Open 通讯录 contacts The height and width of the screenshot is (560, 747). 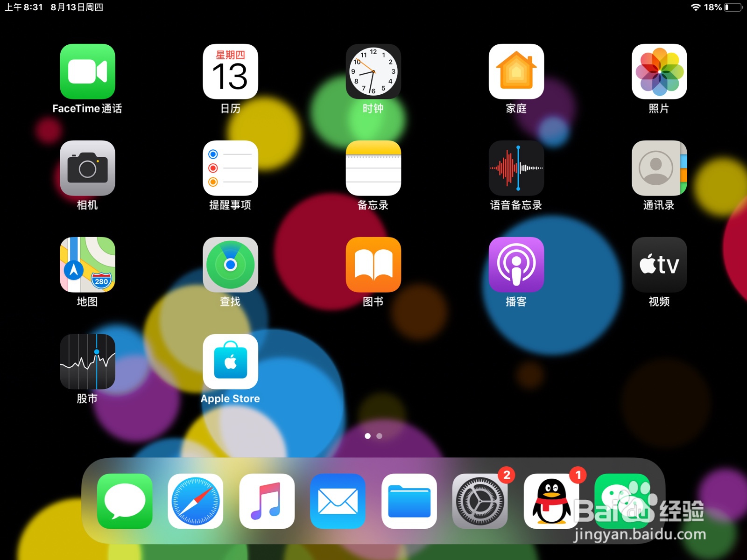(659, 169)
